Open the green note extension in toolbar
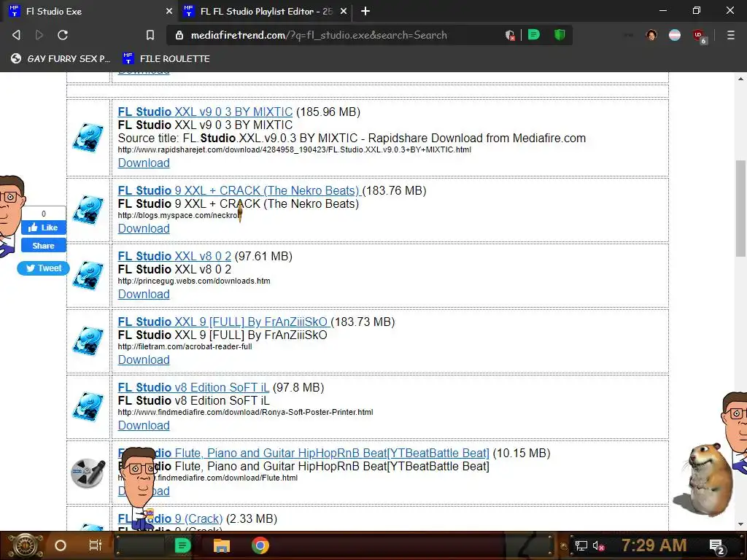Screen dimensions: 747x560 tap(534, 35)
